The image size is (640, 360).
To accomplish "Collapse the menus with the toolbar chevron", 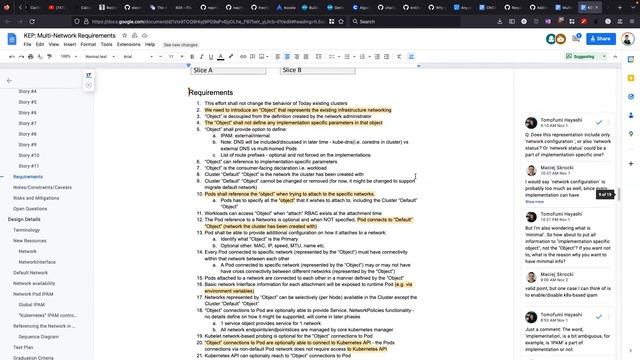I will pos(615,57).
